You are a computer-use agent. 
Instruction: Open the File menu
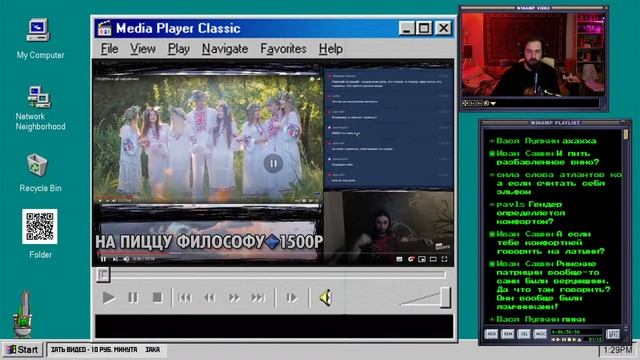[109, 49]
